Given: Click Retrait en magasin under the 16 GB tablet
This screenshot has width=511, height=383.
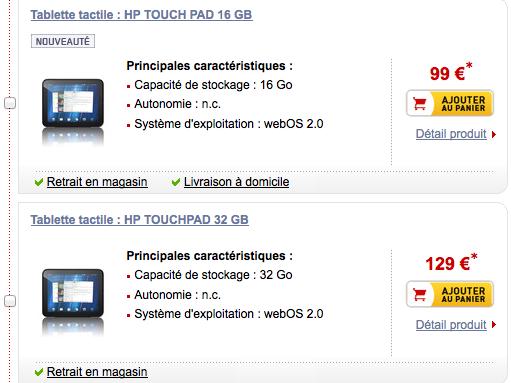Looking at the screenshot, I should coord(97,182).
